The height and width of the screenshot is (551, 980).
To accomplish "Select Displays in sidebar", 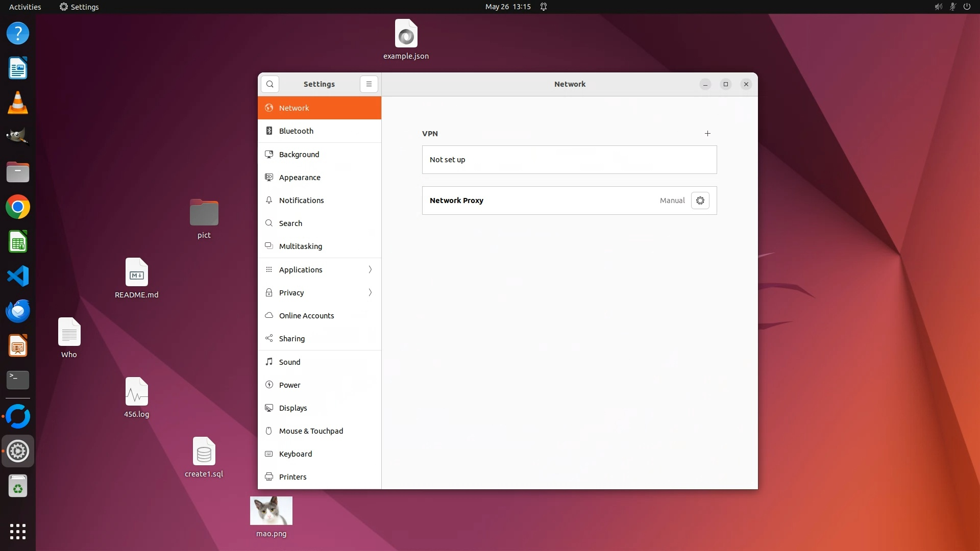I will point(293,408).
